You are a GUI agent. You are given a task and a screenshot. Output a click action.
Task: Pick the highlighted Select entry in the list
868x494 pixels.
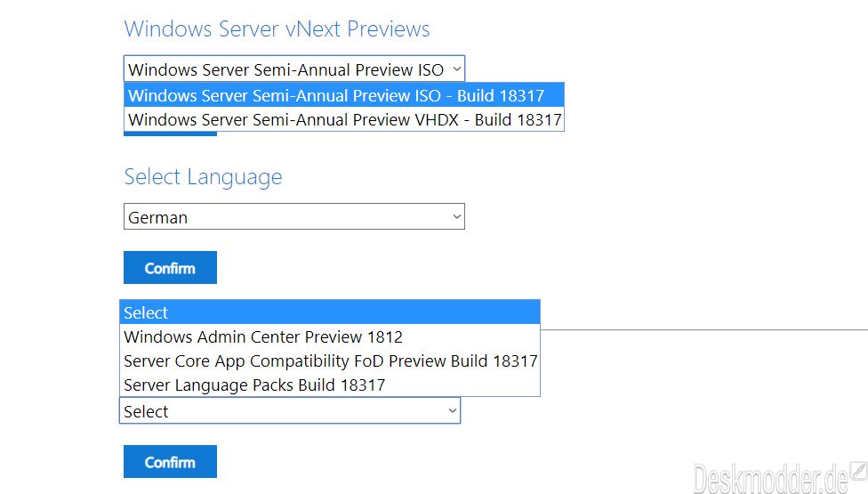(x=330, y=312)
